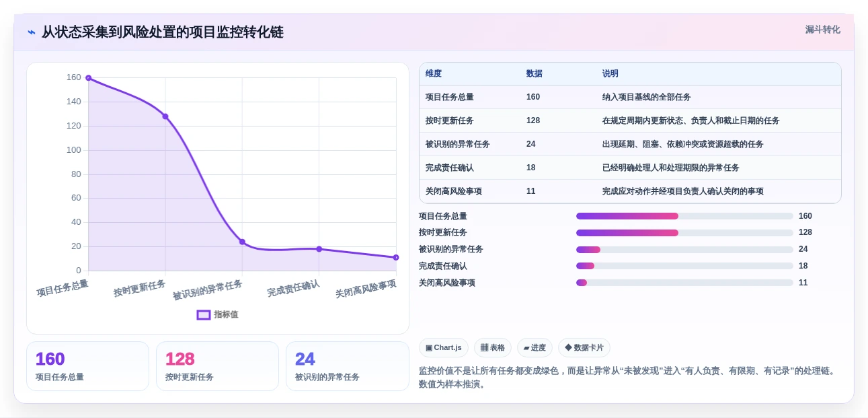The width and height of the screenshot is (868, 418).
Task: Click x-axis label 项目任务总量
Action: tap(63, 289)
